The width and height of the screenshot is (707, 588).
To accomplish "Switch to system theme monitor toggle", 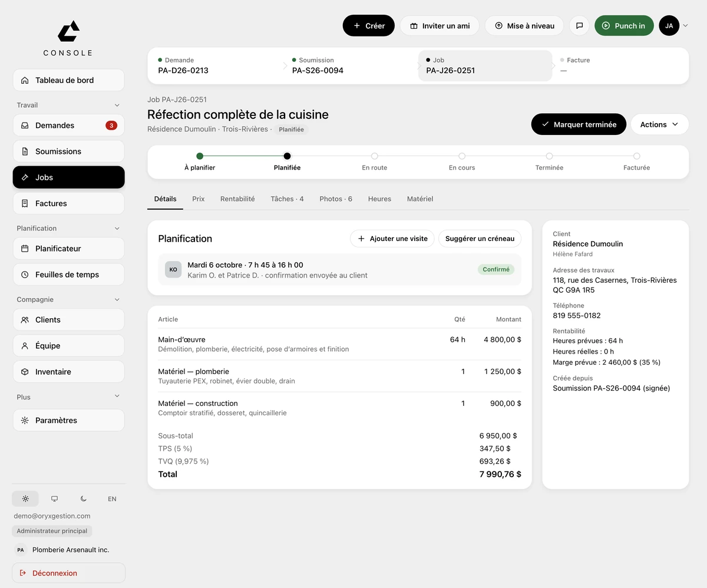I will [54, 499].
